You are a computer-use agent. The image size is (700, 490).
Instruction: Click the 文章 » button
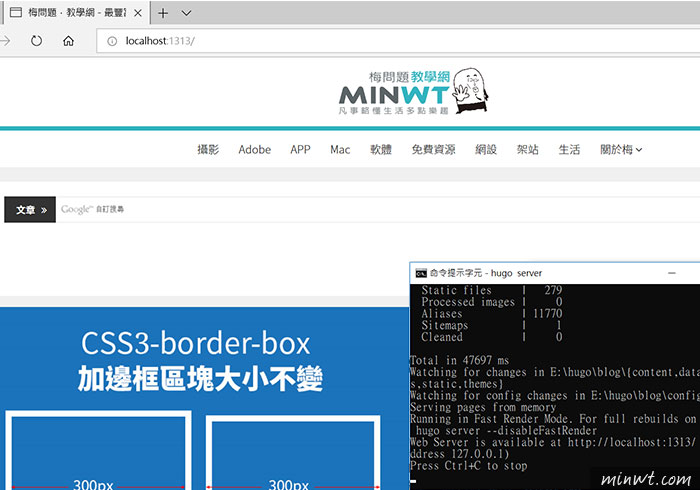coord(30,209)
